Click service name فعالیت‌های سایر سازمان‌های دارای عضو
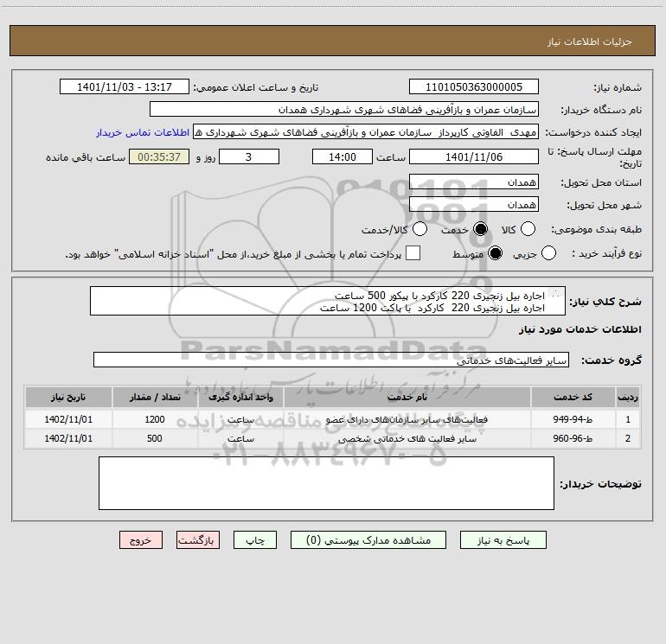This screenshot has width=666, height=644. 407,419
